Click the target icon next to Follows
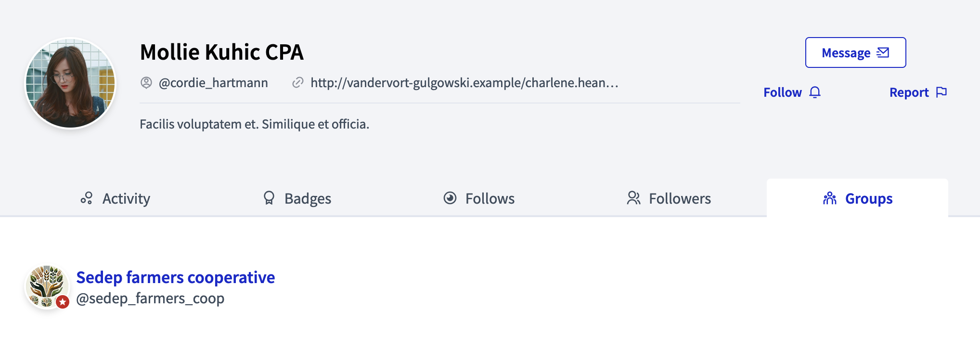This screenshot has width=980, height=337. 449,198
